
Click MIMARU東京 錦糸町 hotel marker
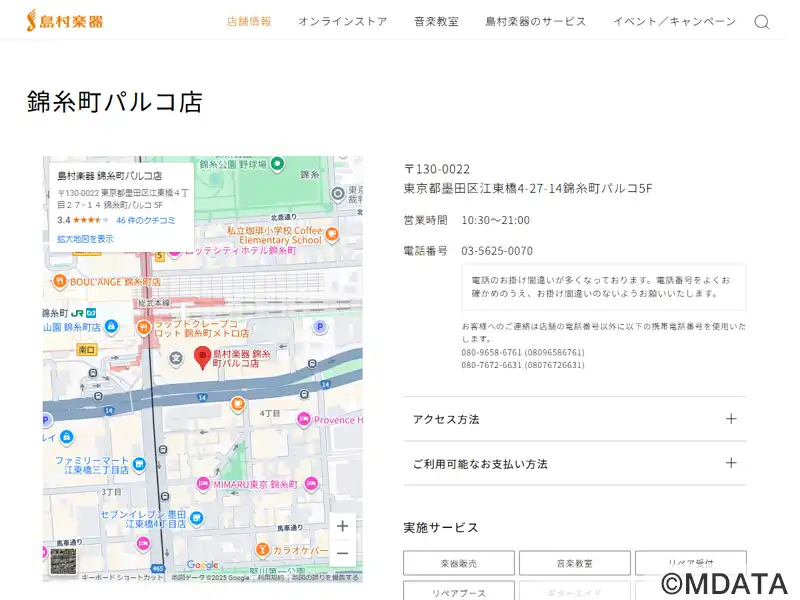203,484
